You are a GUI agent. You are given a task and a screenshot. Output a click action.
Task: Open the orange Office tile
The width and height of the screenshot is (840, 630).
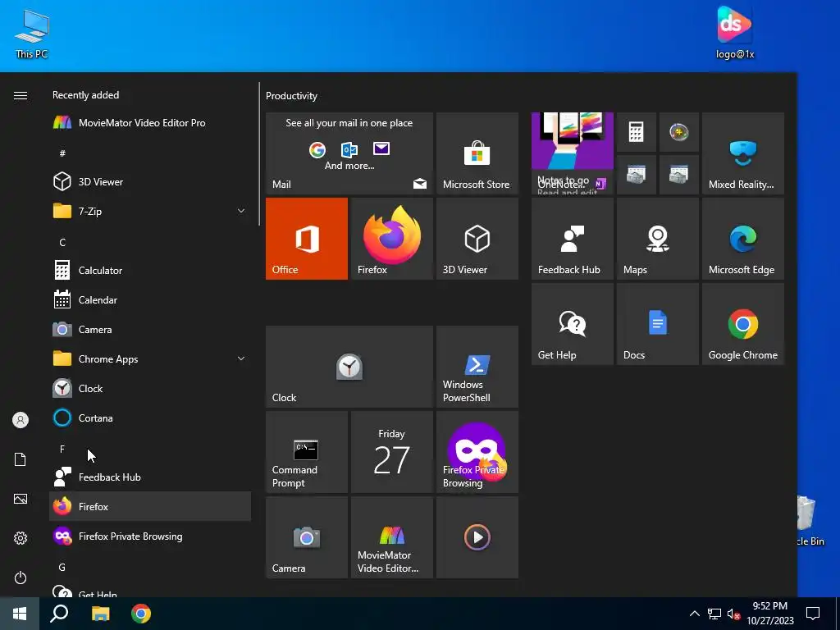(307, 239)
